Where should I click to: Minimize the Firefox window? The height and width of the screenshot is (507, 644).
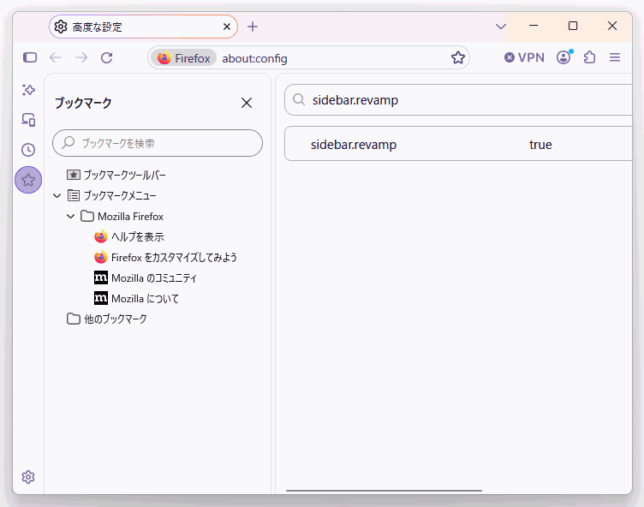coord(534,26)
